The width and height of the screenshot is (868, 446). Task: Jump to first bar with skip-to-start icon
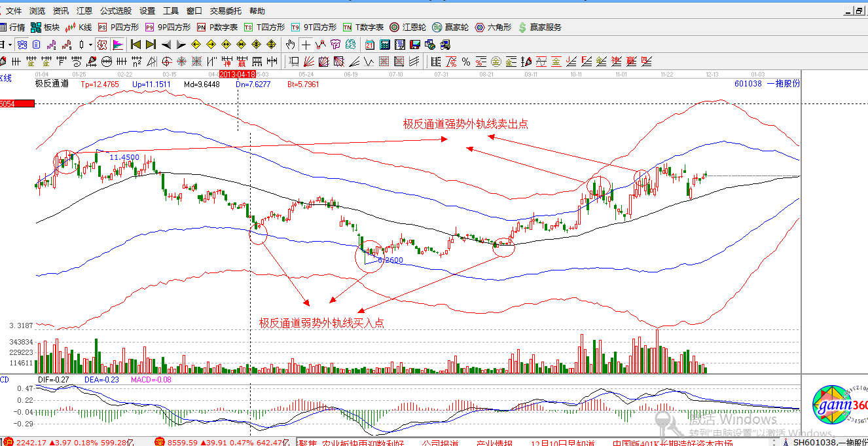pos(136,45)
